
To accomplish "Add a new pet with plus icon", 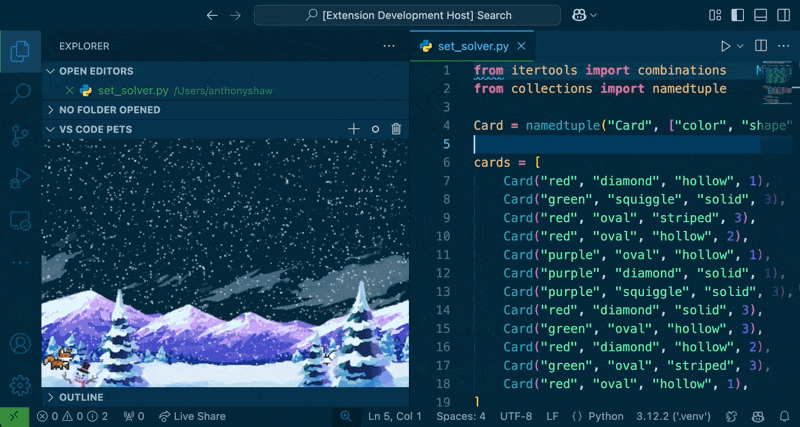I will 354,129.
